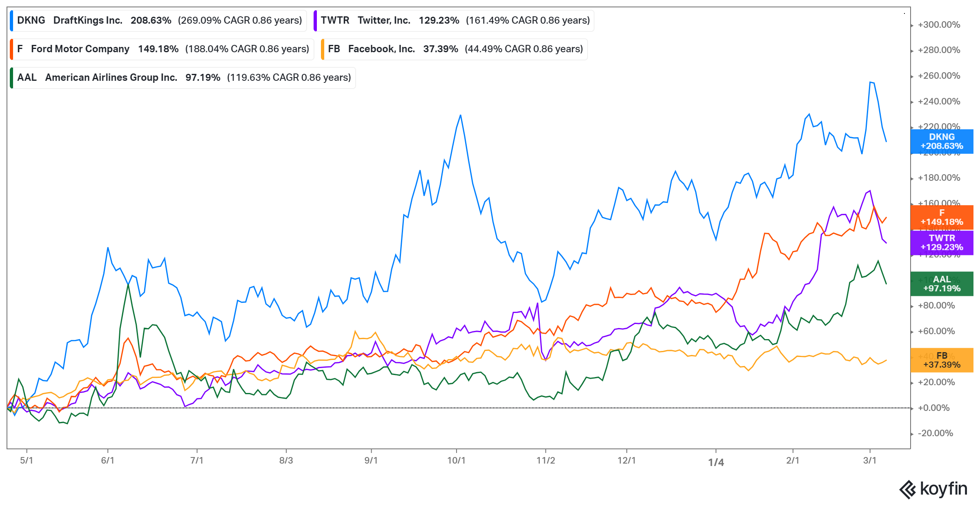Click the DKNG DraftKings legend entry
The height and width of the screenshot is (506, 980).
pos(159,20)
